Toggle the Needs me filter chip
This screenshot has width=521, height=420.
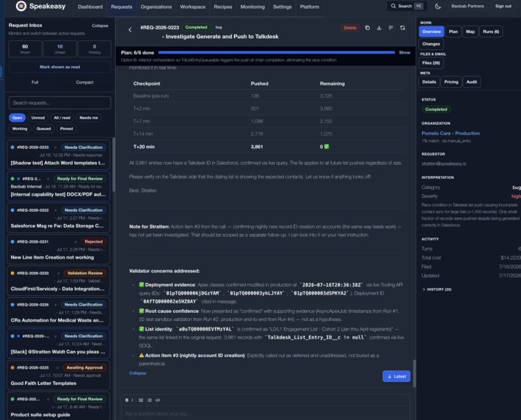point(89,117)
